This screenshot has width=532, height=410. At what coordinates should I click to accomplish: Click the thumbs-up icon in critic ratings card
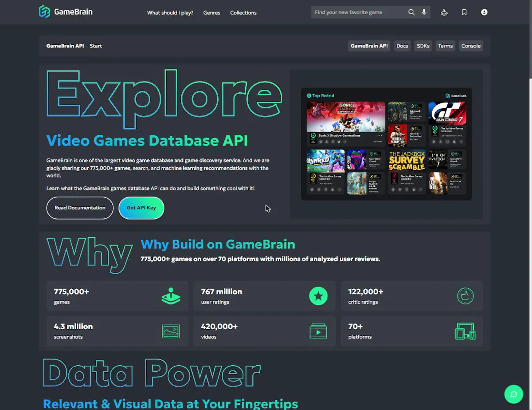[465, 296]
